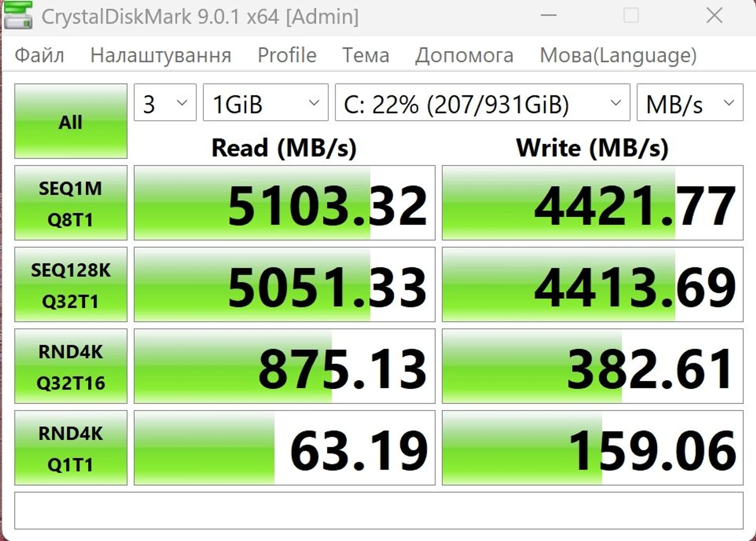Run all benchmarks with the All button
The width and height of the screenshot is (756, 541).
[x=71, y=121]
